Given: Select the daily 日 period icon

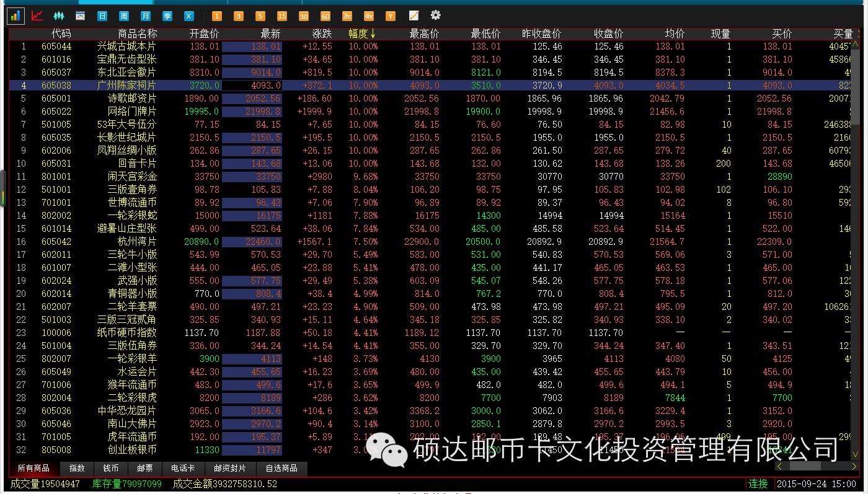Looking at the screenshot, I should (x=102, y=16).
